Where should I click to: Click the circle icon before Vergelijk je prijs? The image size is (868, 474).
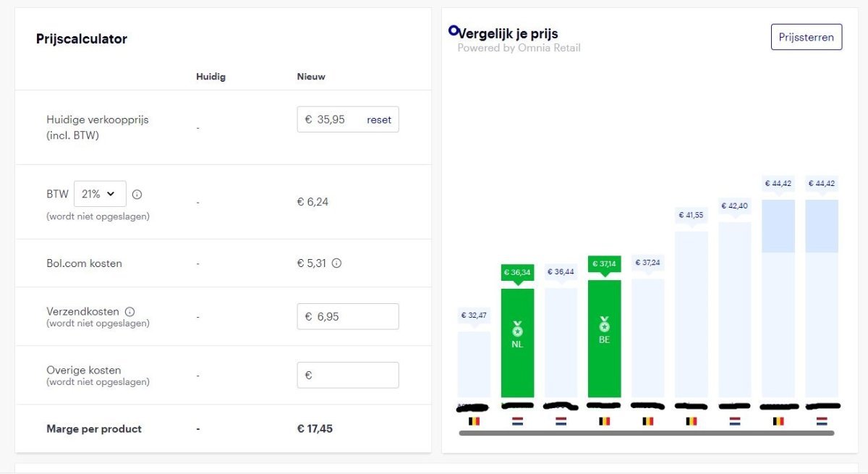[454, 30]
